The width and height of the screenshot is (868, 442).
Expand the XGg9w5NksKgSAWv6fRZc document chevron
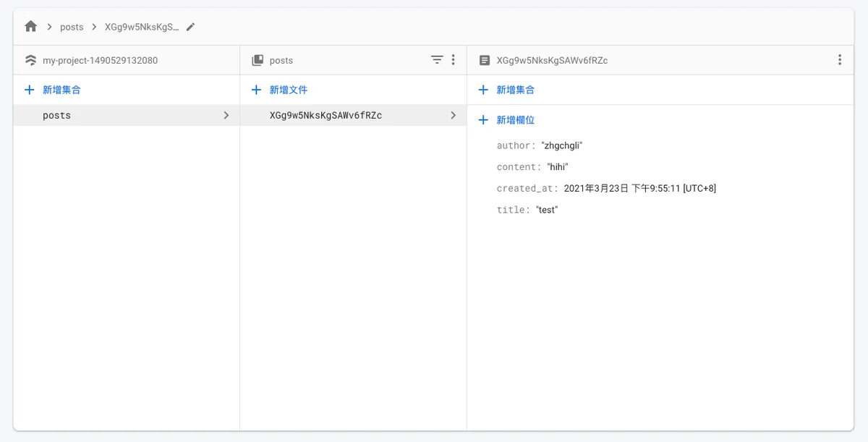coord(454,115)
